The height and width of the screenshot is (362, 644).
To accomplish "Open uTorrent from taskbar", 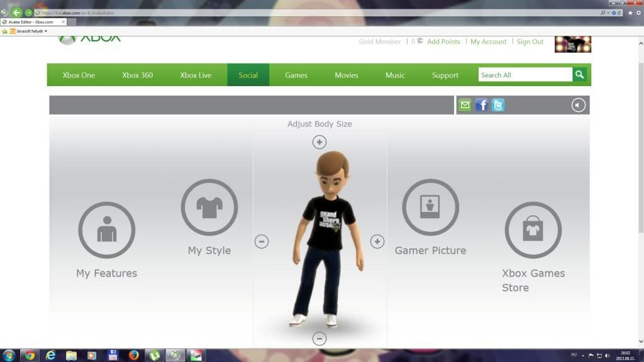I will (x=155, y=355).
